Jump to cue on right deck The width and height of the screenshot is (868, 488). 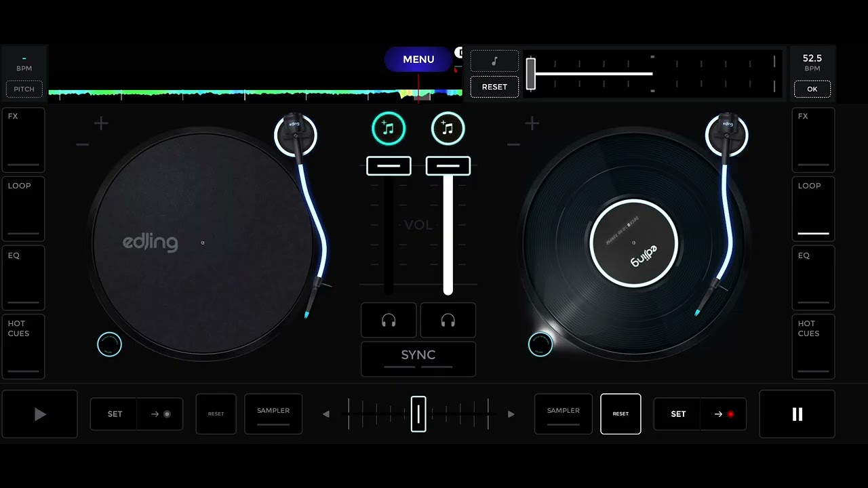[x=724, y=414]
